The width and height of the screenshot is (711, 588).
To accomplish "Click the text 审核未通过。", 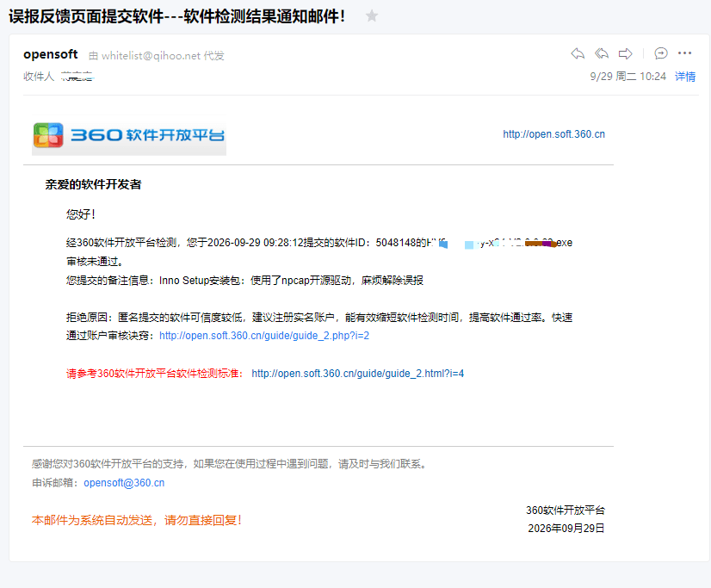I will click(x=95, y=261).
